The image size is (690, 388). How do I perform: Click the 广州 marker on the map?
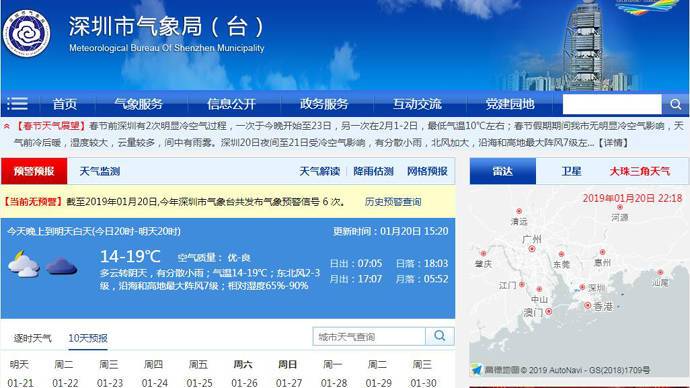pos(532,249)
